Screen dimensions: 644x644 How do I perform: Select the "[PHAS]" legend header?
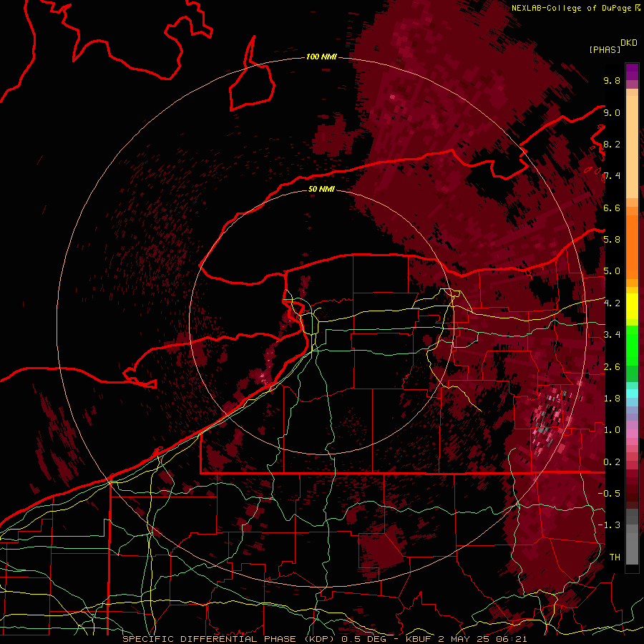pyautogui.click(x=605, y=49)
